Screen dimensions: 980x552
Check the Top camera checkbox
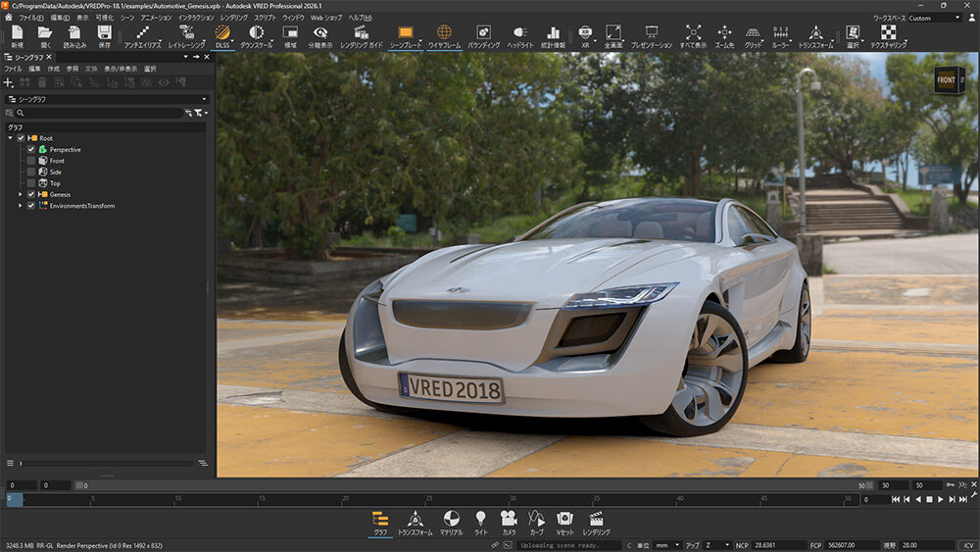30,183
